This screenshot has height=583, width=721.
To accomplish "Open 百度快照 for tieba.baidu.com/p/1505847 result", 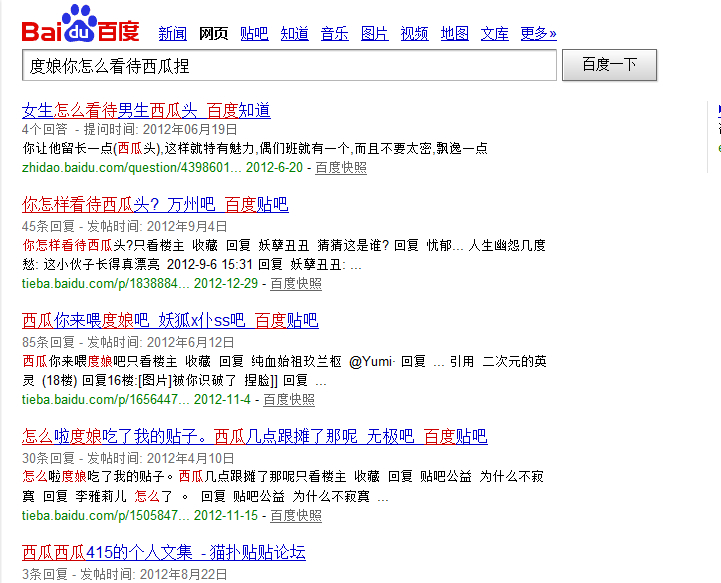I will [296, 515].
